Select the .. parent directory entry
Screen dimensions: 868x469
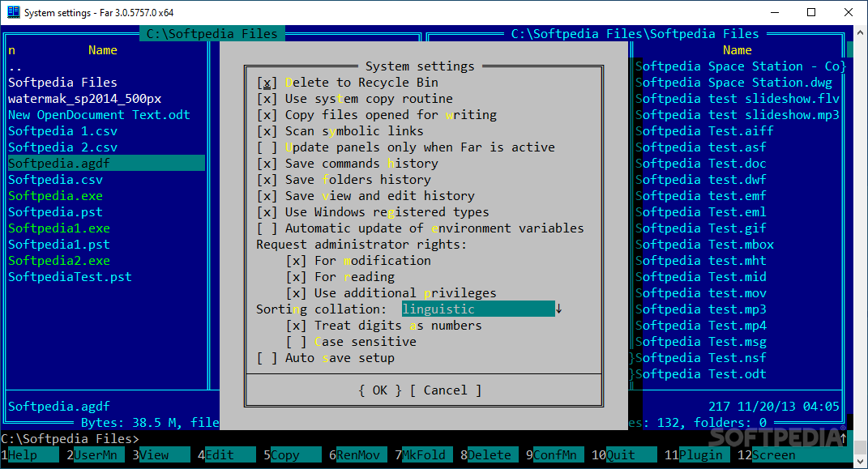click(15, 66)
